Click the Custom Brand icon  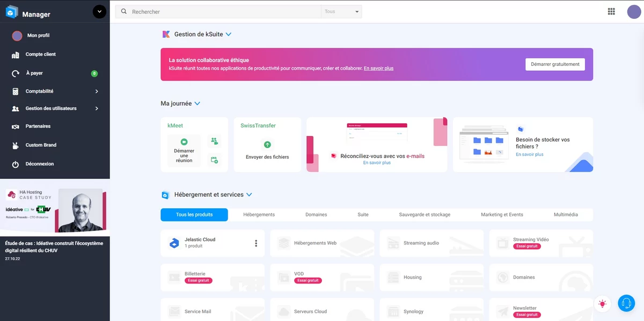[x=16, y=145]
